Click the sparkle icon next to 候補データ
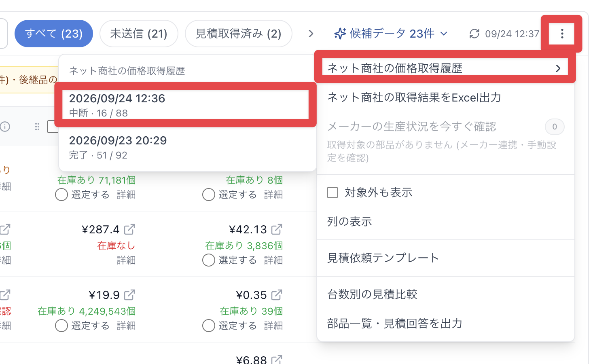This screenshot has width=593, height=364. pos(340,34)
